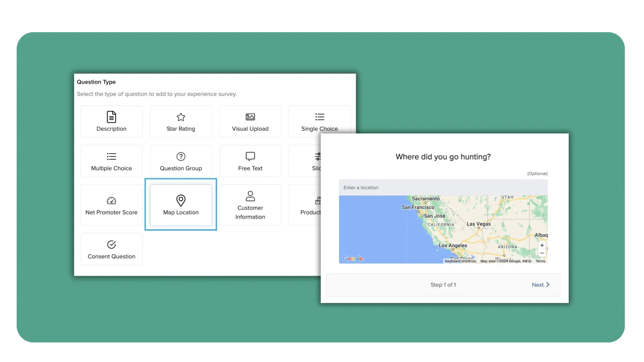Open map Keyboard shortcuts
The width and height of the screenshot is (644, 362).
click(460, 261)
